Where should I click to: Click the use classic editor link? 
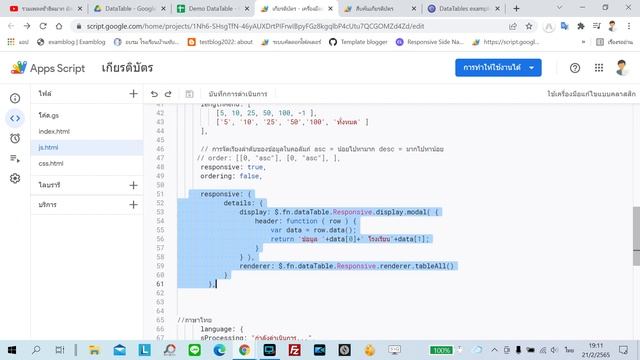(591, 94)
